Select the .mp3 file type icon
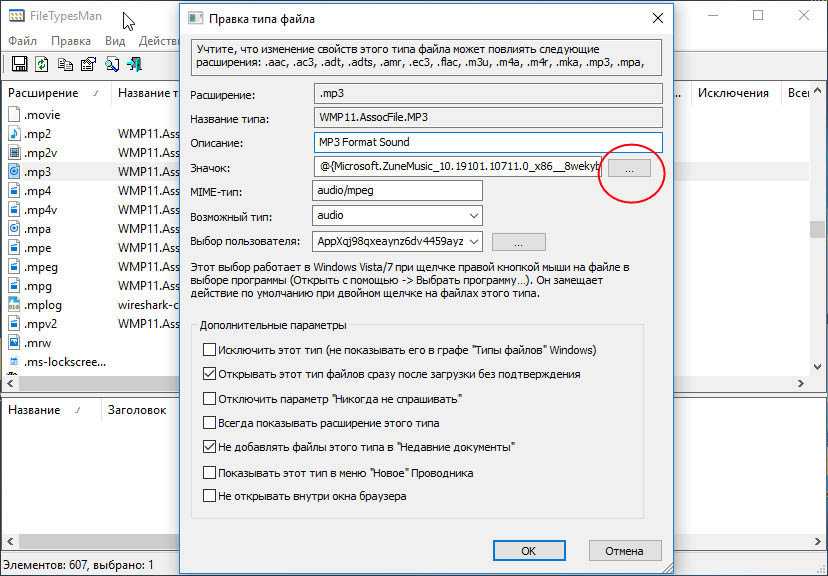This screenshot has width=828, height=576. (x=15, y=172)
